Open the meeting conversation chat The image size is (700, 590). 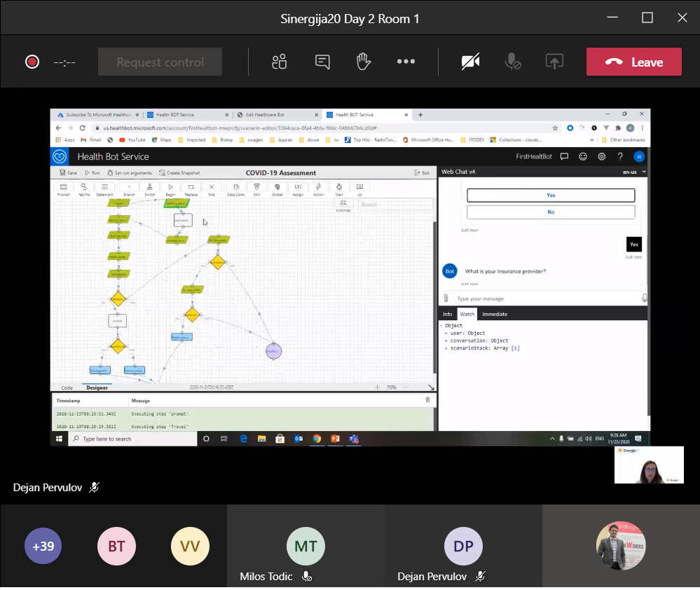click(x=322, y=62)
